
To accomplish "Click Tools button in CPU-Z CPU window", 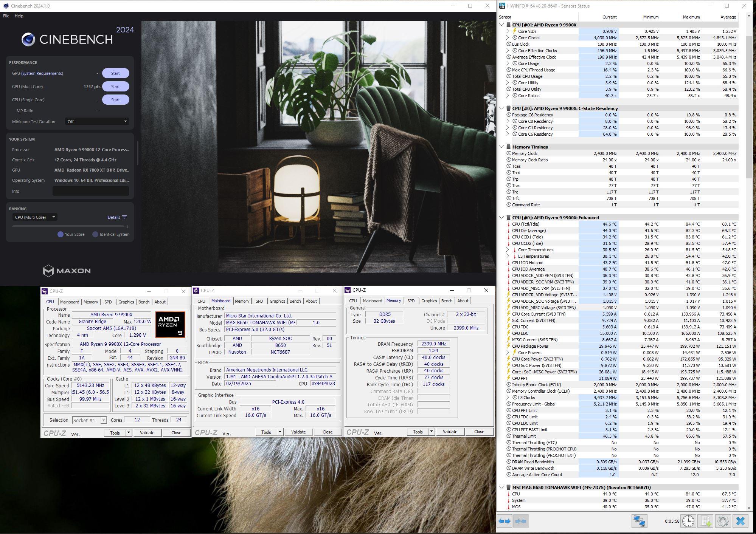I will click(x=115, y=433).
